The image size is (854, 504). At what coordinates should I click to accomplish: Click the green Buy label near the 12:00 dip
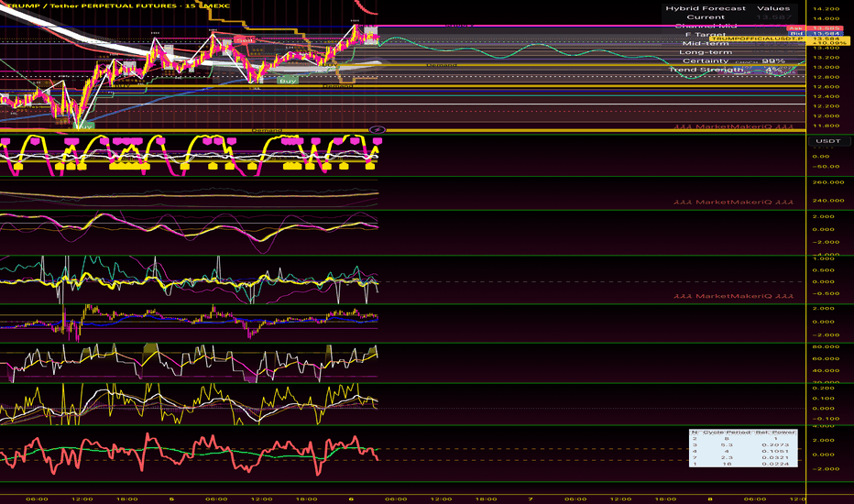(288, 81)
